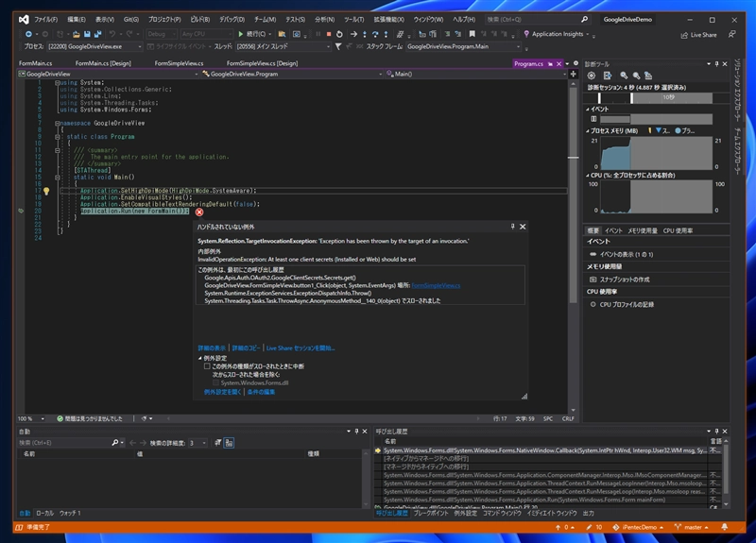Click Application Insights button in toolbar
The width and height of the screenshot is (756, 543).
(557, 34)
